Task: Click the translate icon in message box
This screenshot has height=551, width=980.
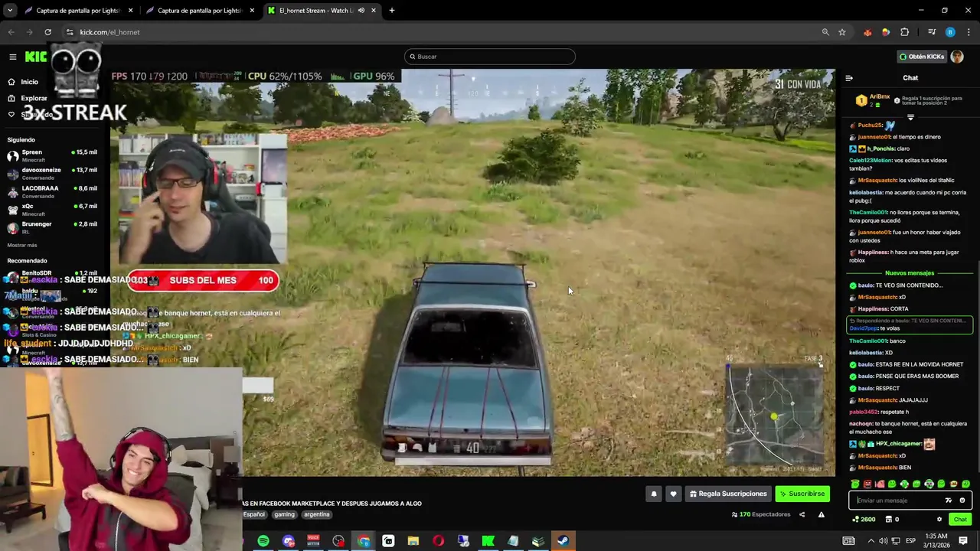Action: [x=949, y=500]
